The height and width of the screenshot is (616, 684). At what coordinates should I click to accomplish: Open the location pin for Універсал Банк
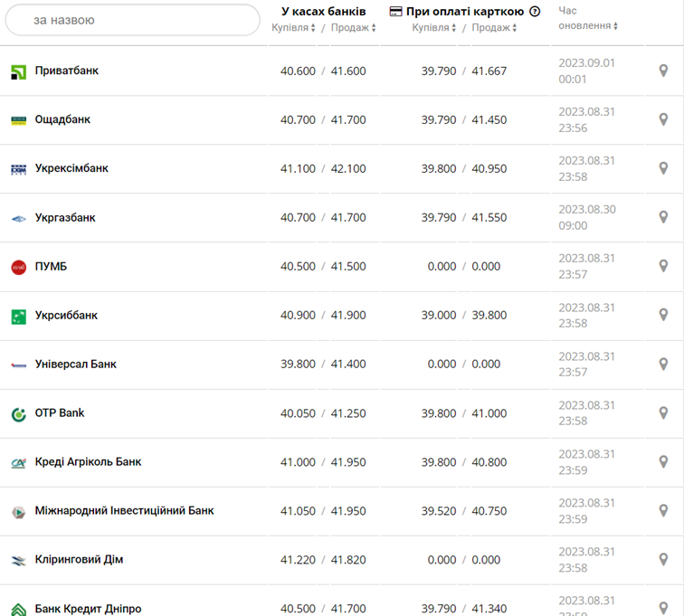[x=663, y=364]
